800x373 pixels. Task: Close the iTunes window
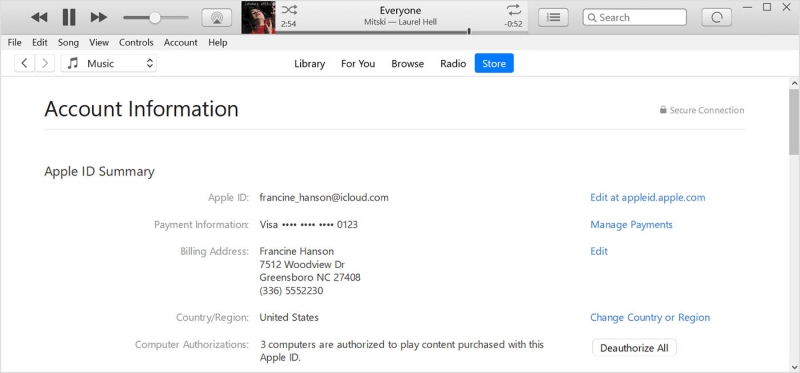tap(786, 7)
